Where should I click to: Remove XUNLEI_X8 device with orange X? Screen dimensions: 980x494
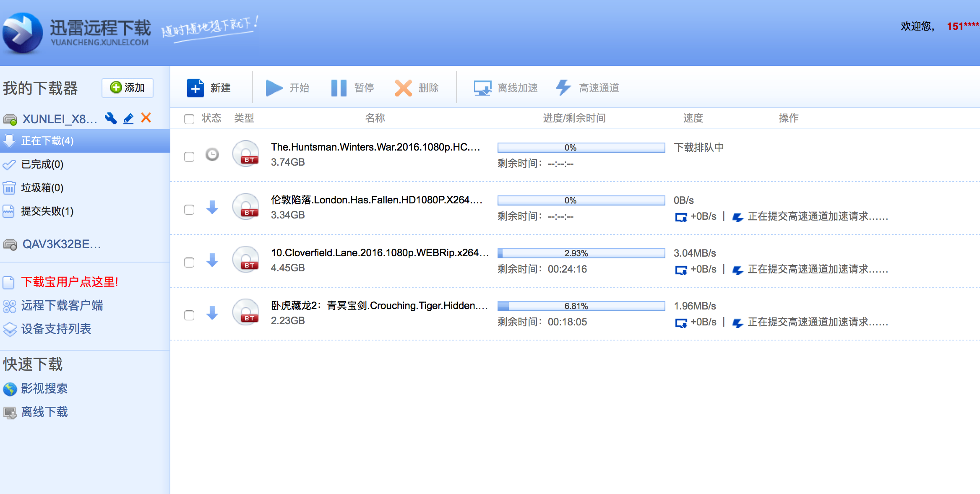(146, 118)
